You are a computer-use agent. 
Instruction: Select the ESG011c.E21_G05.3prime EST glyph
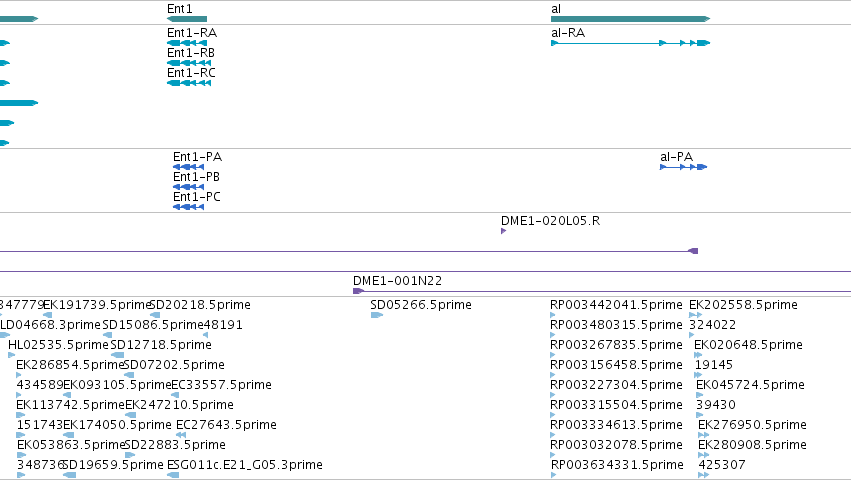173,475
